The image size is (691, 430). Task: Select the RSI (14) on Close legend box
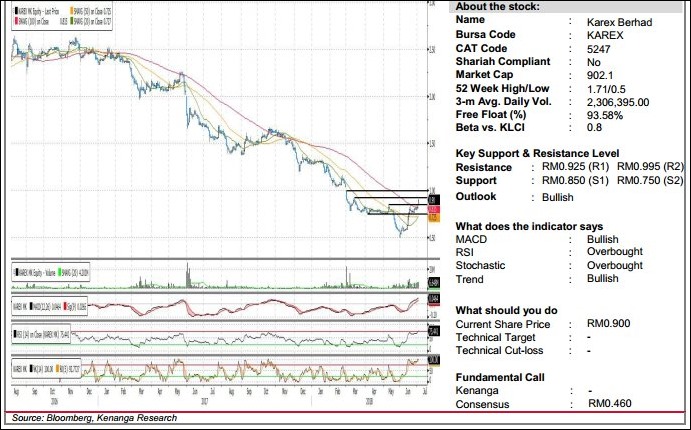click(41, 335)
